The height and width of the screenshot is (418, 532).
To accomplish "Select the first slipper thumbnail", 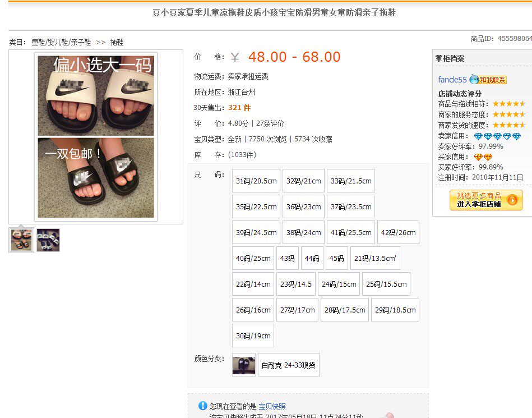I will click(21, 240).
